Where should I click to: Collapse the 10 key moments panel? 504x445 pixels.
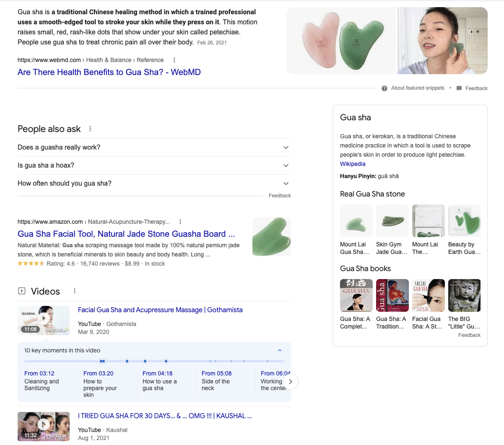point(280,350)
